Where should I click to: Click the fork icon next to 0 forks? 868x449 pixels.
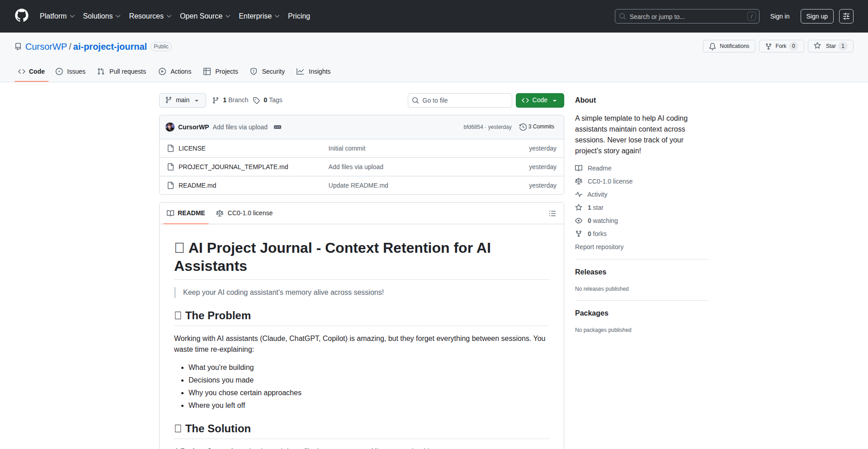pyautogui.click(x=579, y=234)
